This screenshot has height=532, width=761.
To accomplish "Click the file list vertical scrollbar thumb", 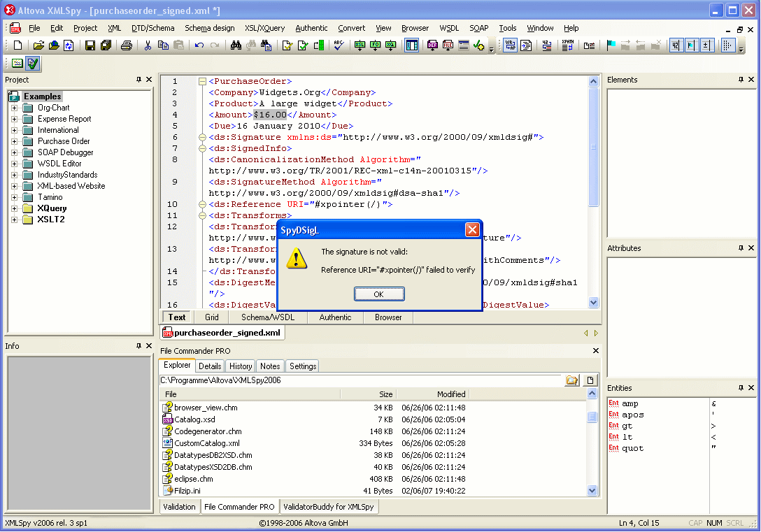I will pyautogui.click(x=592, y=417).
